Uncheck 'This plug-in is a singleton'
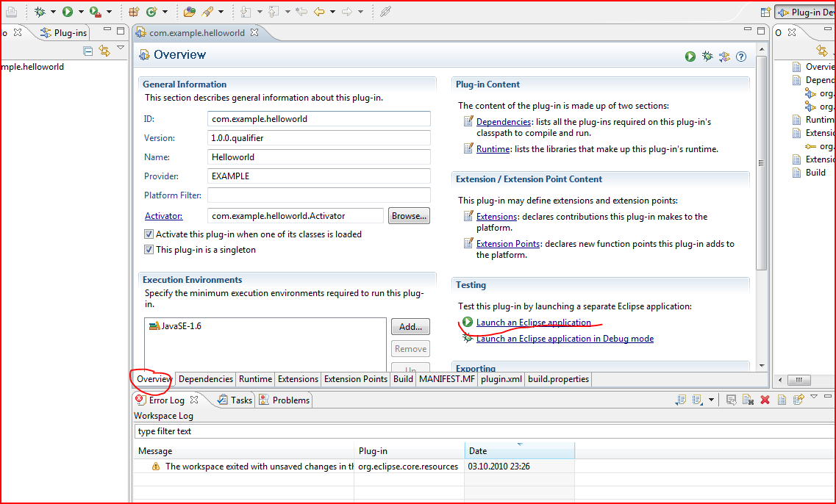 (149, 248)
